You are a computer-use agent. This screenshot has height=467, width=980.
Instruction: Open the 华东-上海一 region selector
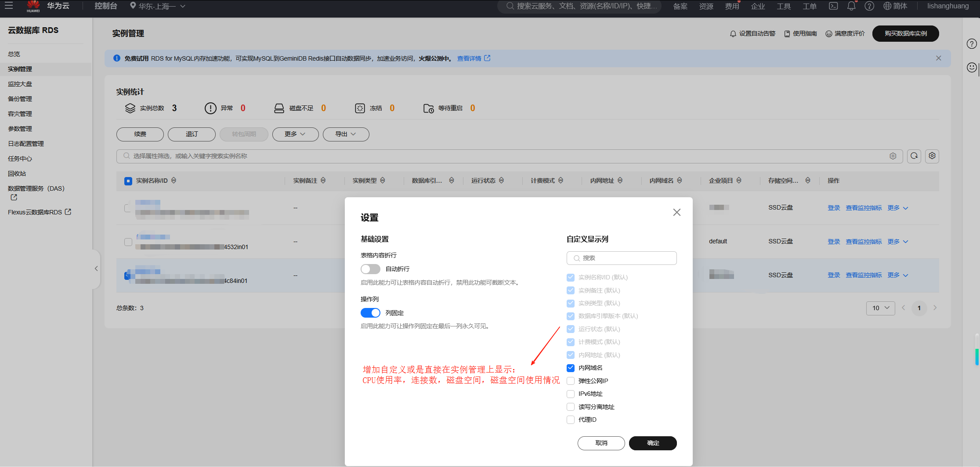click(158, 6)
